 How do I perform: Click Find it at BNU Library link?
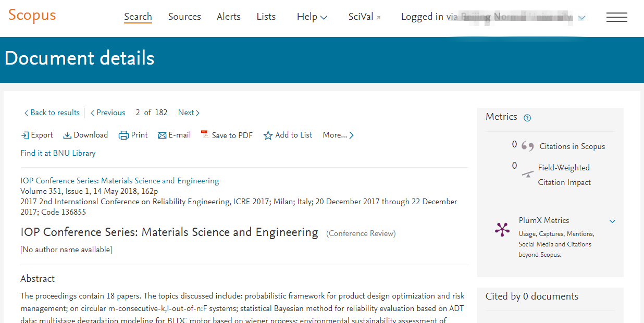[58, 153]
